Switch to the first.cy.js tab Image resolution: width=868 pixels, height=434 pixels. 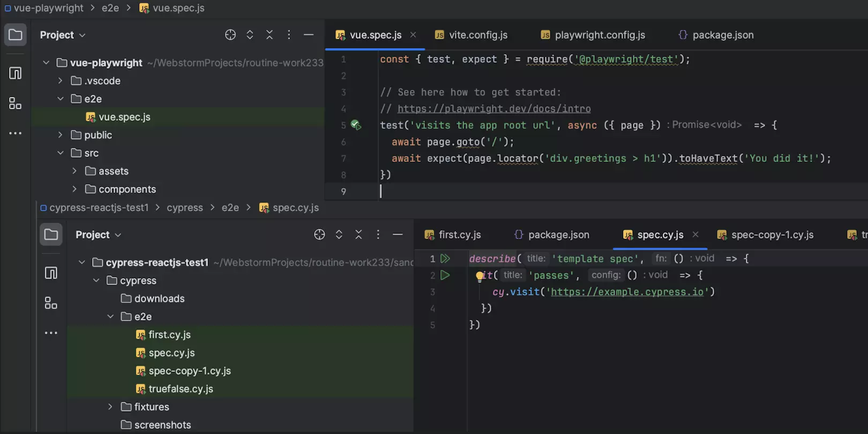(x=459, y=235)
